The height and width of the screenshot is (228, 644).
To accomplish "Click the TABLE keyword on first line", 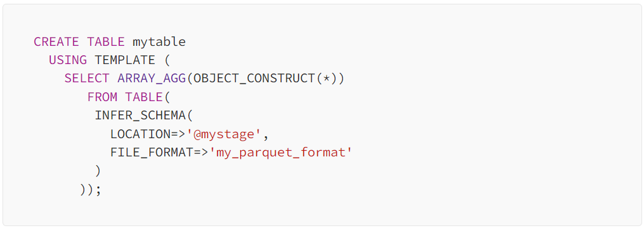I will tap(105, 42).
